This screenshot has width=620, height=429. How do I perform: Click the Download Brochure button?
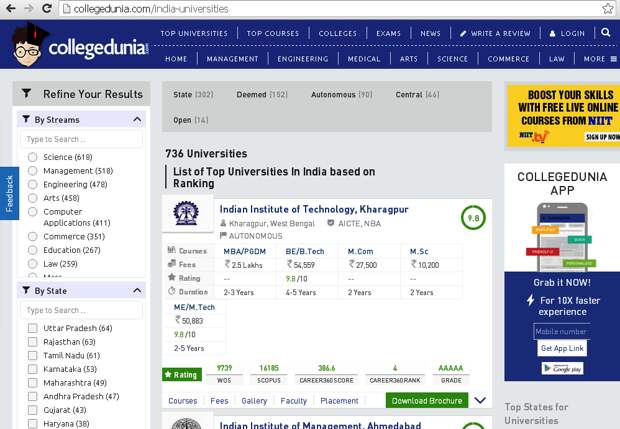point(427,401)
